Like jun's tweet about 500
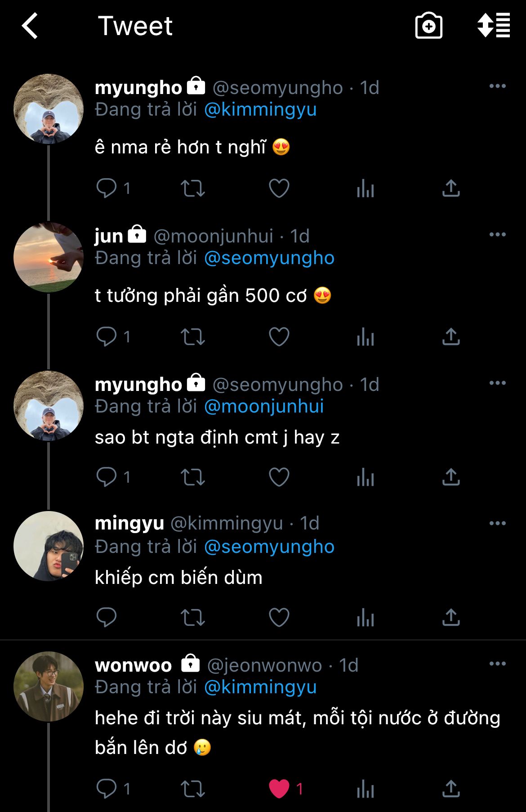 (279, 336)
